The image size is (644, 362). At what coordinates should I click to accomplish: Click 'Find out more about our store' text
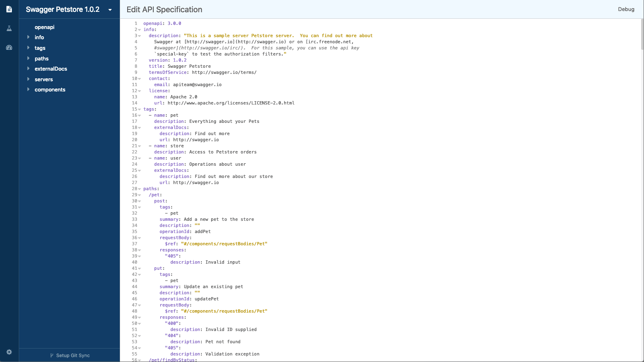tap(234, 176)
